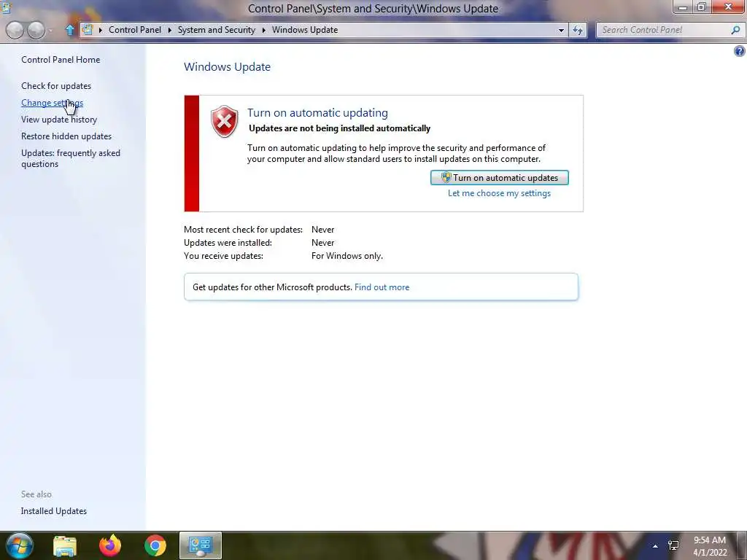Open Control Panel Home
This screenshot has width=747, height=560.
[x=61, y=60]
